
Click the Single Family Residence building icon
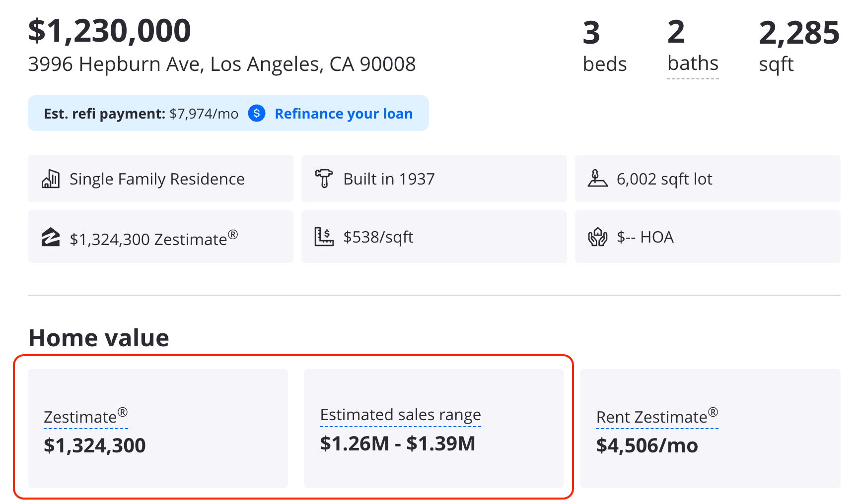pyautogui.click(x=51, y=179)
